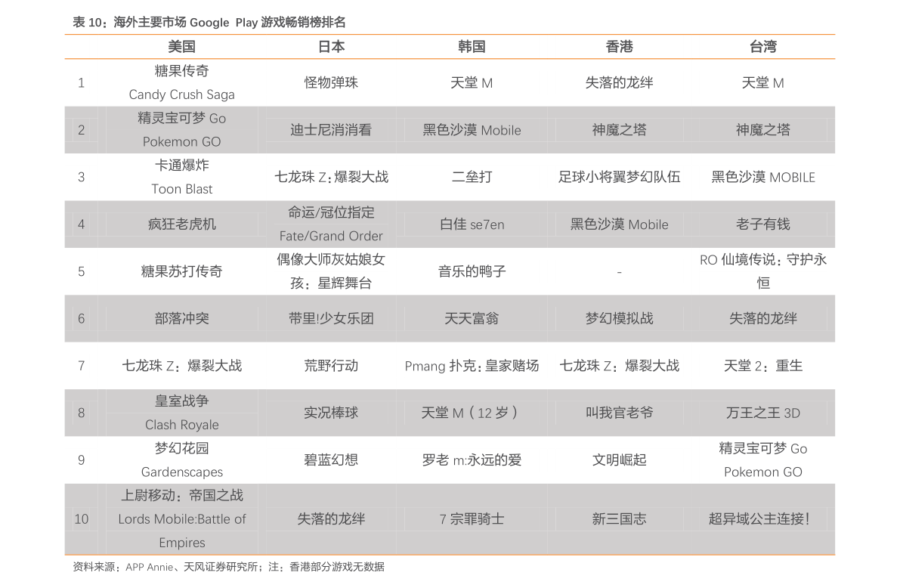Click Pokemon GO in the 美国 column

pos(181,141)
